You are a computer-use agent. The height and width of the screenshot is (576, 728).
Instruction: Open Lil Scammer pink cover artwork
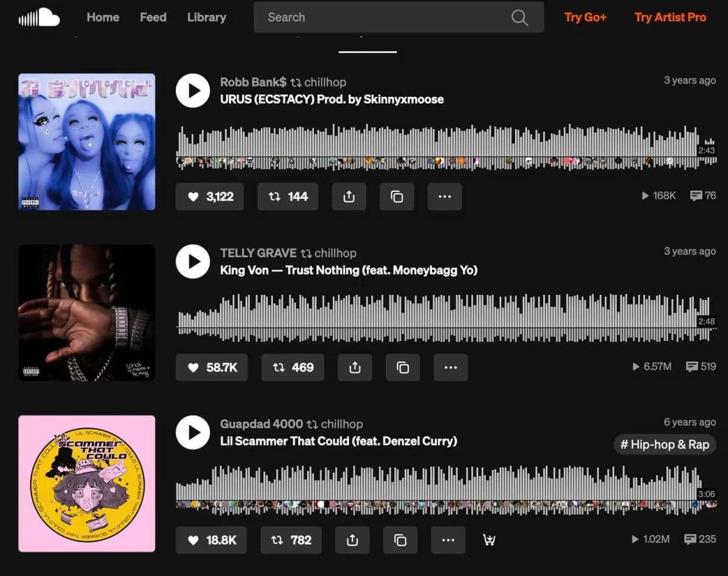coord(87,484)
